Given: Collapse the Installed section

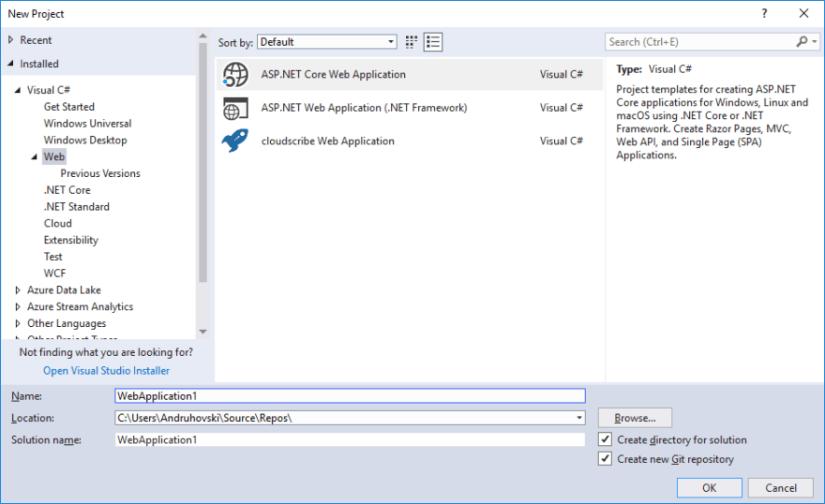Looking at the screenshot, I should pyautogui.click(x=10, y=63).
